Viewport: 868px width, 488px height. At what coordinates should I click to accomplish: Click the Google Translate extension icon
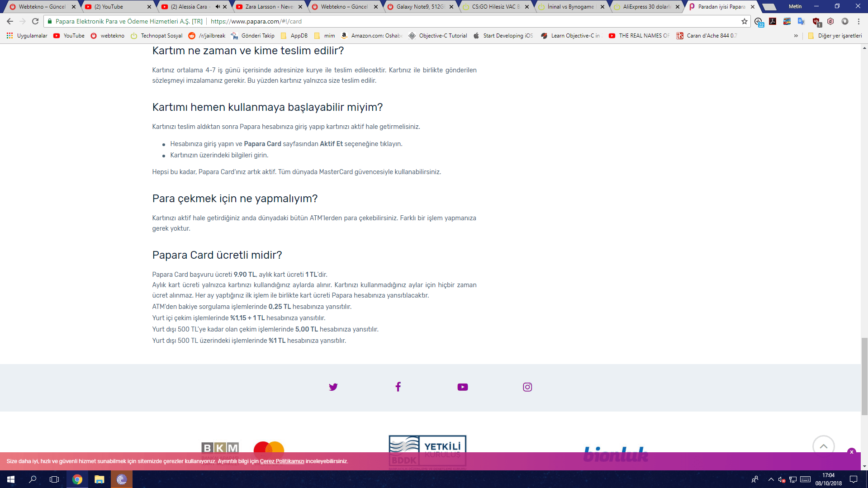[x=801, y=21]
